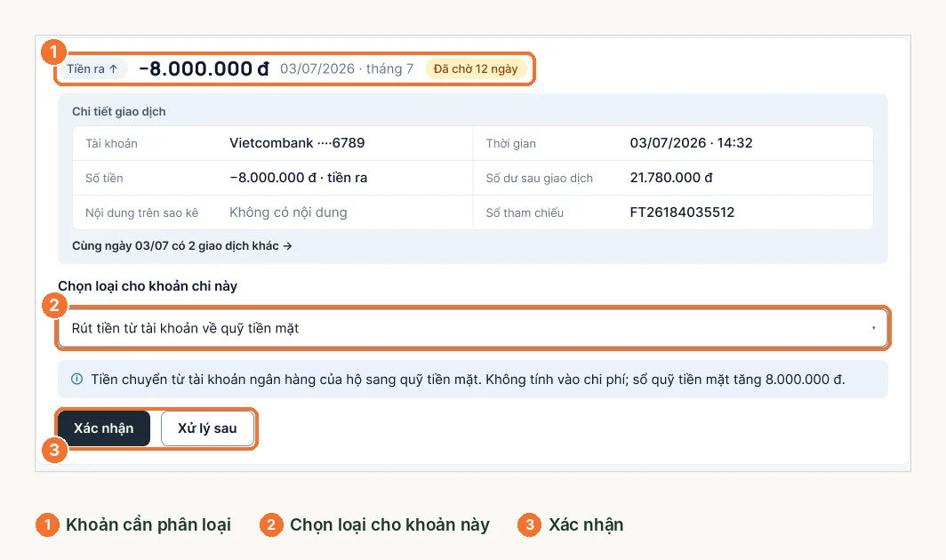Click the Tiền ra badge
This screenshot has width=946, height=560.
click(x=92, y=68)
